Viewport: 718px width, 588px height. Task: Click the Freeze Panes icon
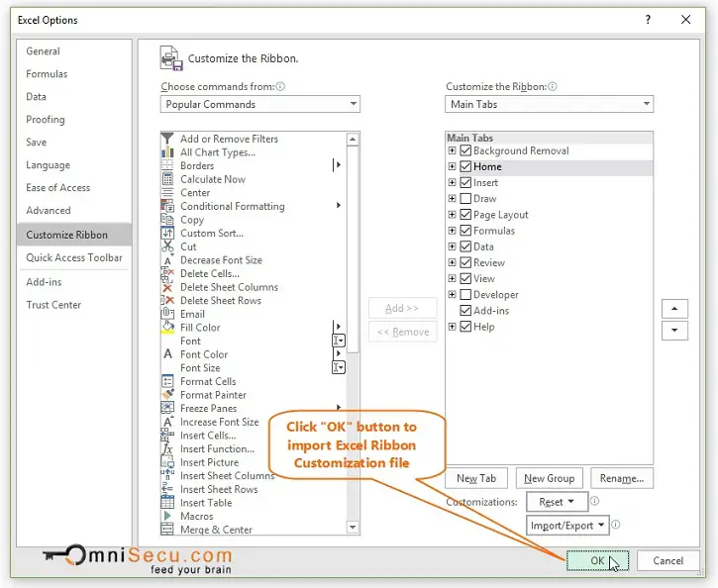pyautogui.click(x=167, y=408)
